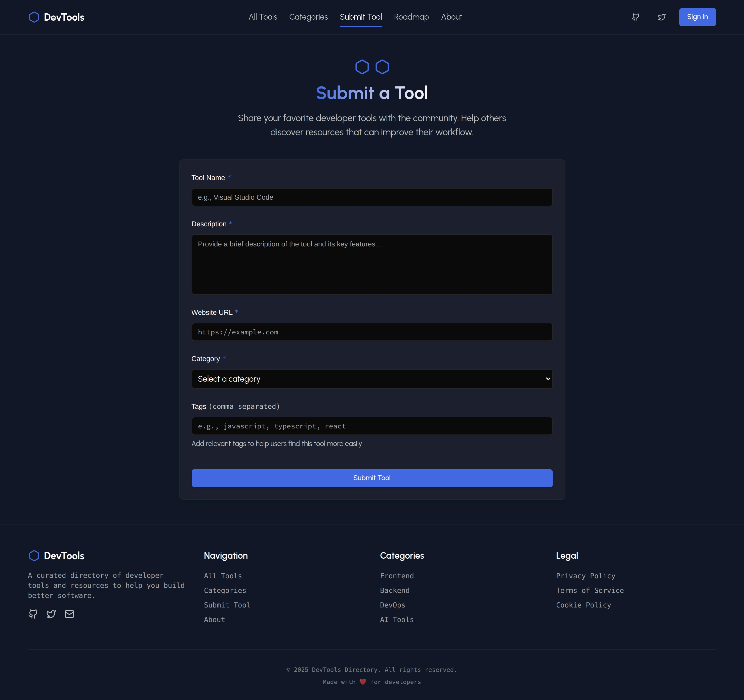Select the Submit Tool header tab
744x700 pixels.
click(x=361, y=17)
